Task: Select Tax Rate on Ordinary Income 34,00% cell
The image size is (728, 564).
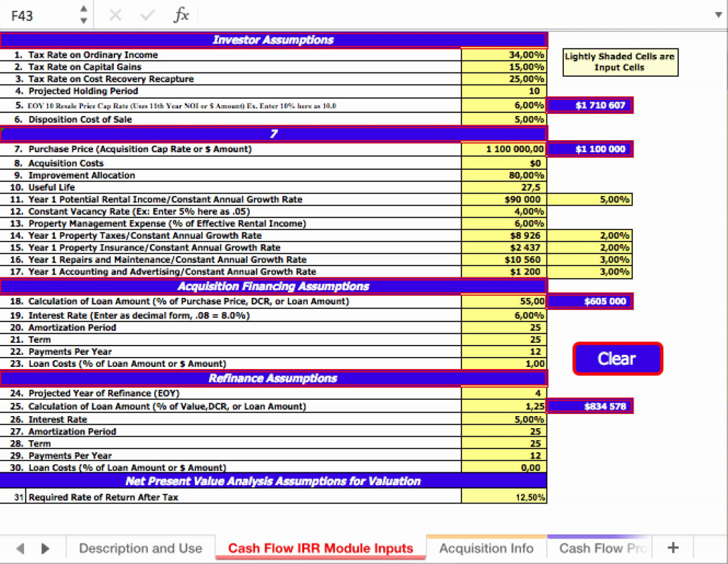Action: [x=504, y=55]
